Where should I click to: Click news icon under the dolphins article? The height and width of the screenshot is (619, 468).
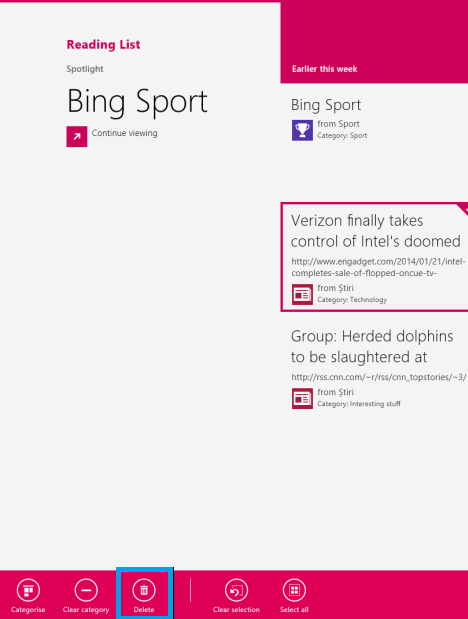click(302, 398)
